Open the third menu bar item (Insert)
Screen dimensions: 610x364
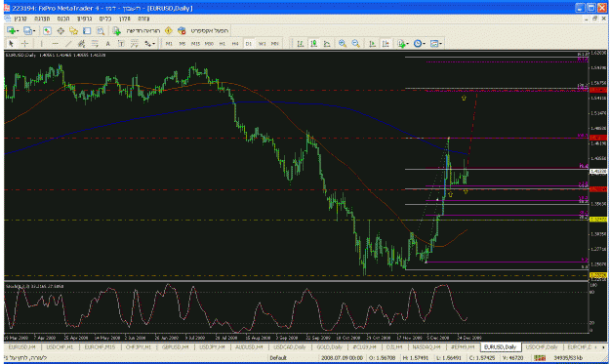pos(63,19)
